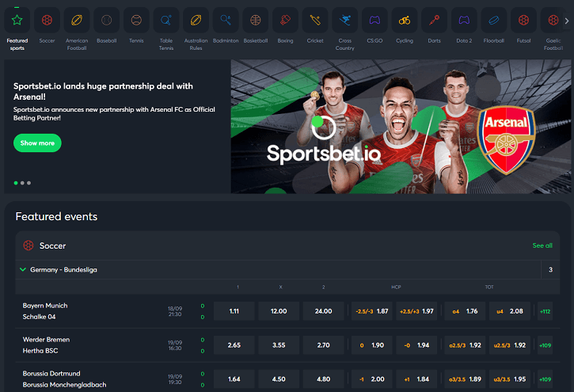Select the Darts icon
Image resolution: width=574 pixels, height=392 pixels.
(x=434, y=20)
